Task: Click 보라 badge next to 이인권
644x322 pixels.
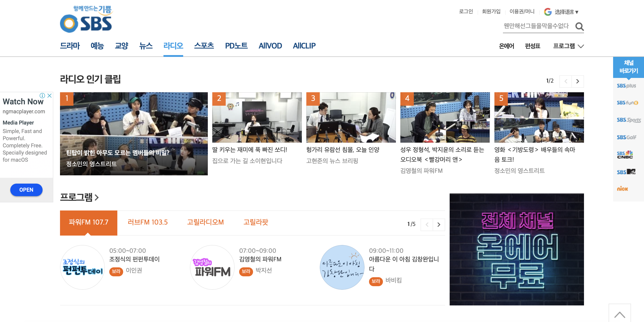Action: (116, 271)
